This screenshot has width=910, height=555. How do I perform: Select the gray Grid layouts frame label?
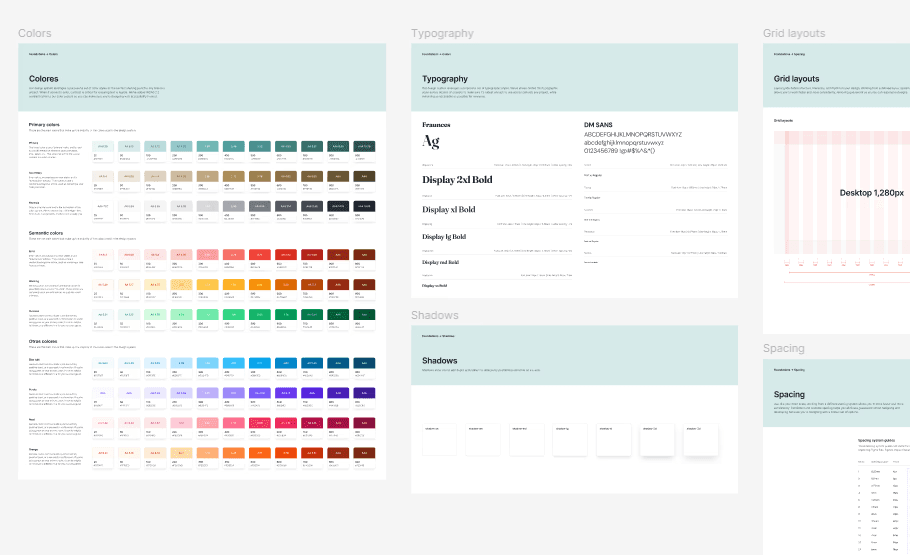pos(794,33)
